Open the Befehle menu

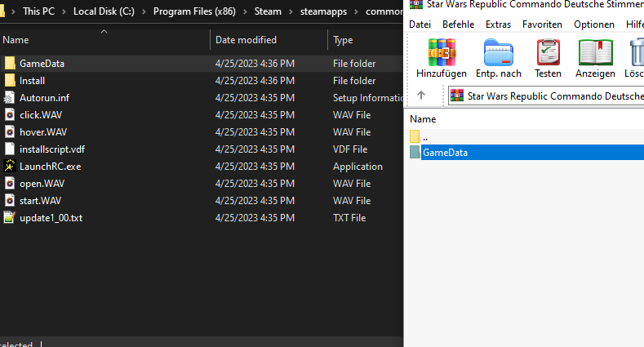click(x=458, y=24)
